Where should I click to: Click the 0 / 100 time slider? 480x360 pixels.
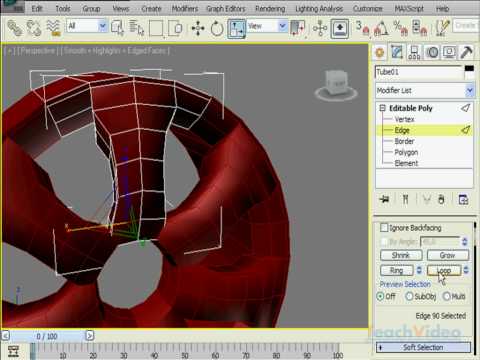pyautogui.click(x=47, y=336)
